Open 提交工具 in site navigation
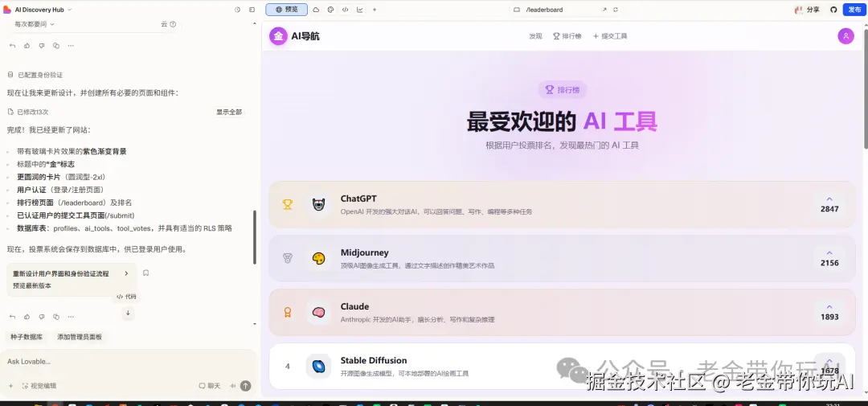The height and width of the screenshot is (406, 868). click(x=610, y=36)
